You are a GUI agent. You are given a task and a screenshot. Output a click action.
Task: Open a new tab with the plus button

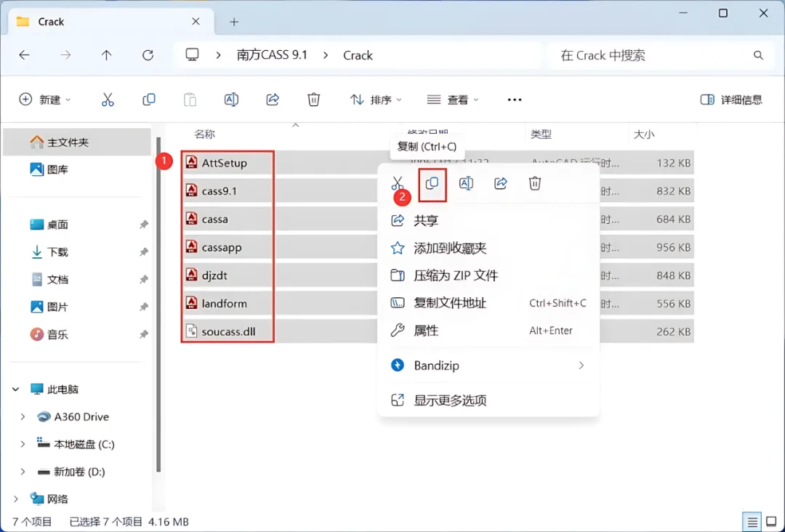[234, 22]
